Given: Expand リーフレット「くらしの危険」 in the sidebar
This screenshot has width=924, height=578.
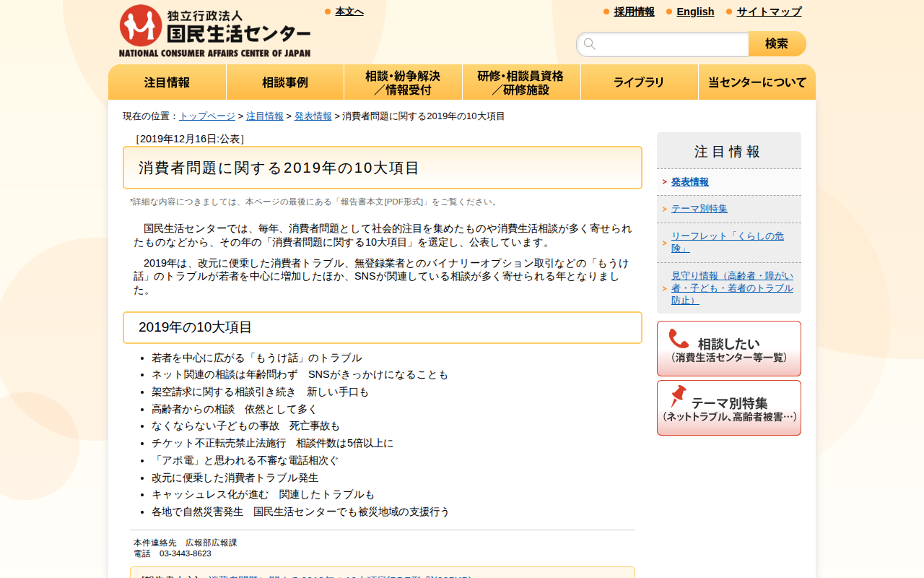Looking at the screenshot, I should tap(725, 241).
